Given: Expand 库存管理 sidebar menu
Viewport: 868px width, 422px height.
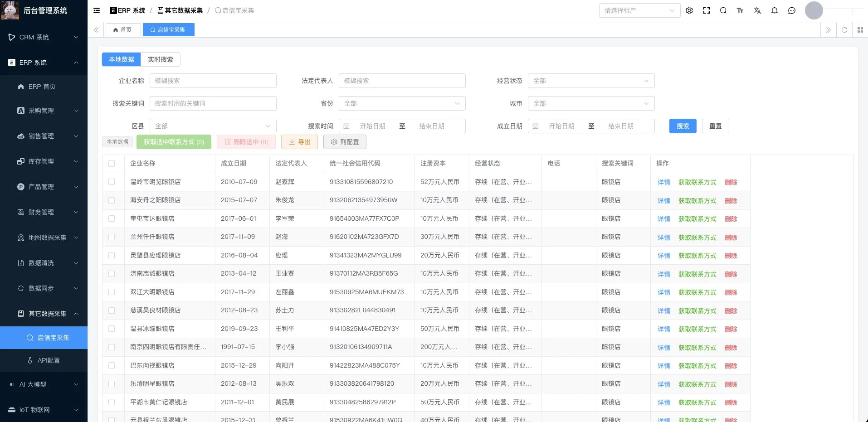Looking at the screenshot, I should point(44,161).
